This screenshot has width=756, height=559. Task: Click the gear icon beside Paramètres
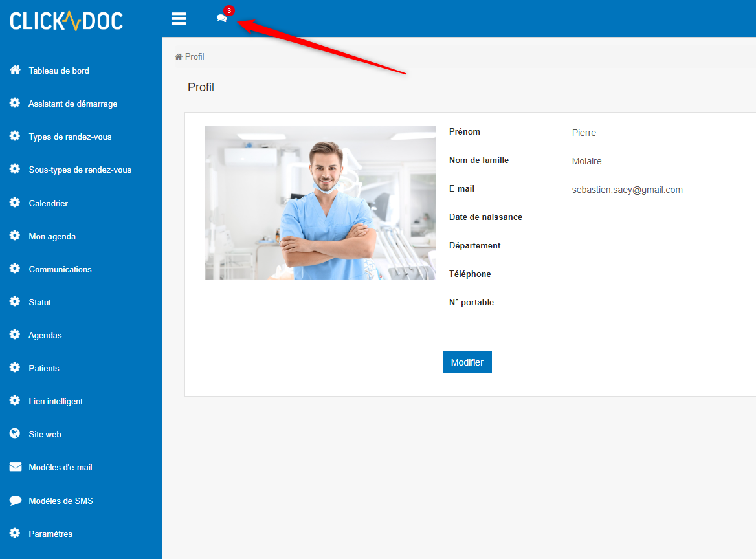point(15,533)
